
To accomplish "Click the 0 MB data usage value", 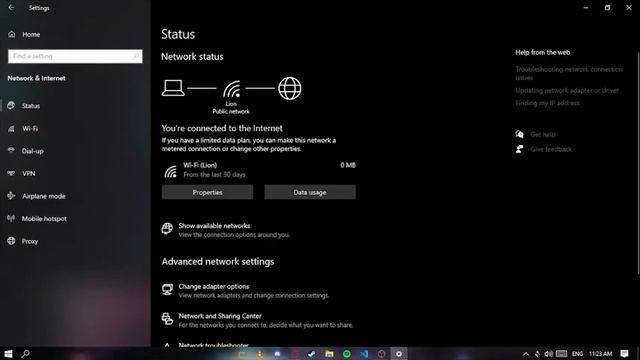I will [348, 165].
